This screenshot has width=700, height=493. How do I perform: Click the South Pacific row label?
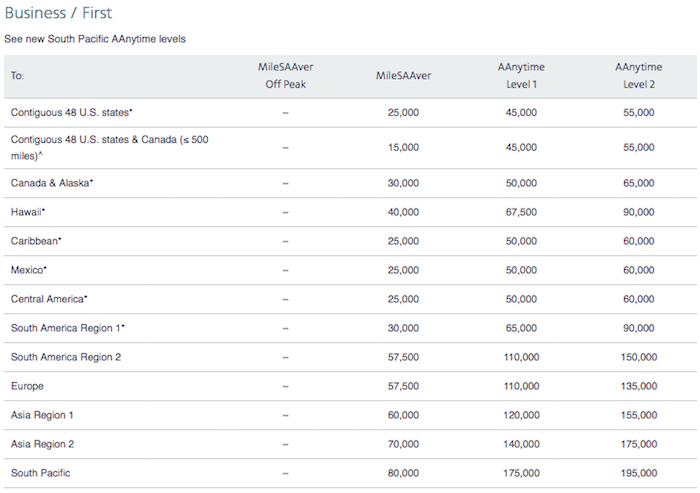40,473
